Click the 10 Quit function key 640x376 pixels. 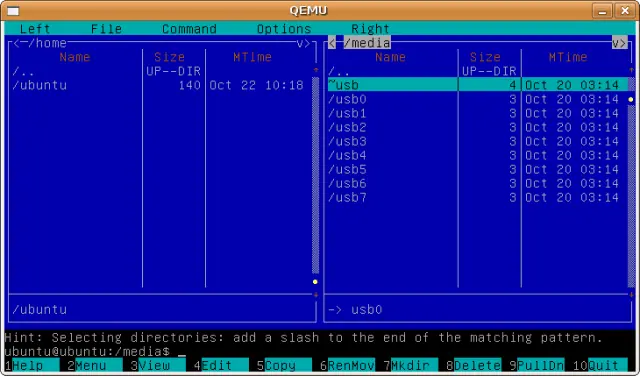click(x=600, y=365)
